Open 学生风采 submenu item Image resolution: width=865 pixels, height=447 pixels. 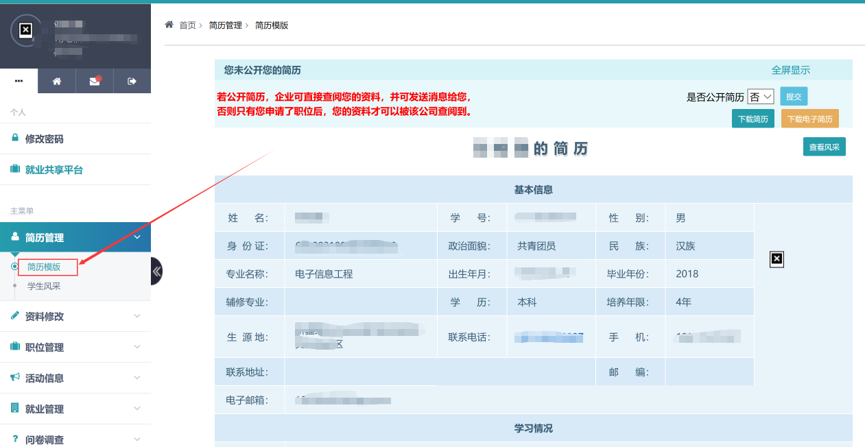pyautogui.click(x=44, y=287)
